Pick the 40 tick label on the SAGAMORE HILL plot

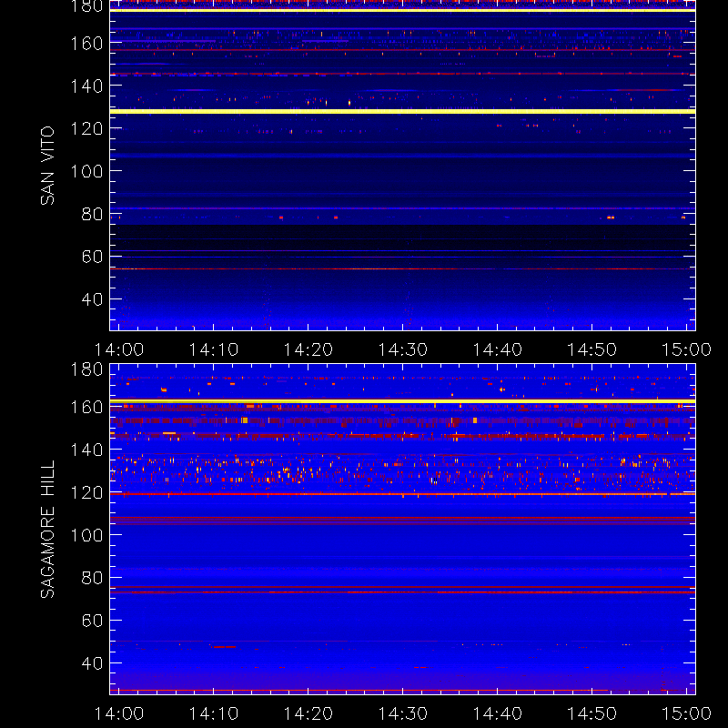click(92, 663)
